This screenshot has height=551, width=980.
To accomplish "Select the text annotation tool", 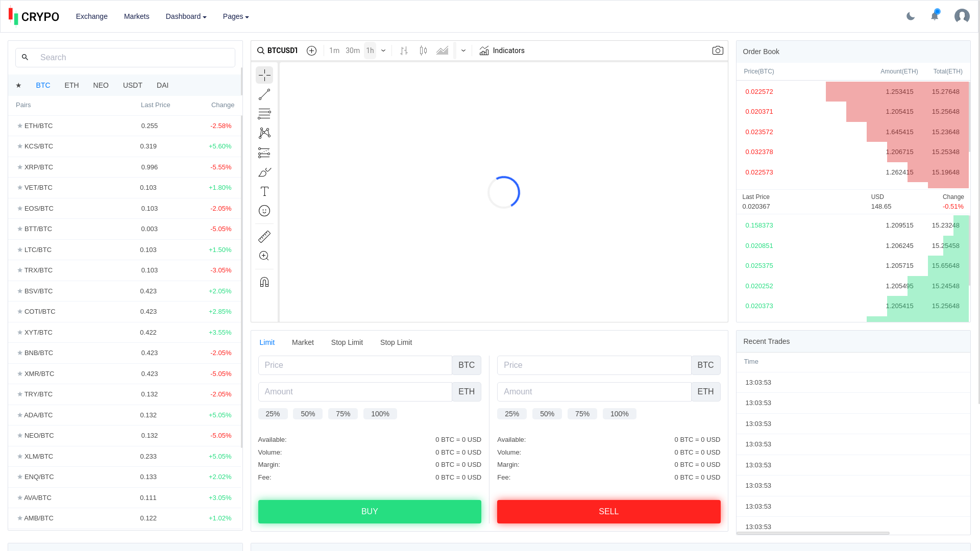I will (264, 191).
